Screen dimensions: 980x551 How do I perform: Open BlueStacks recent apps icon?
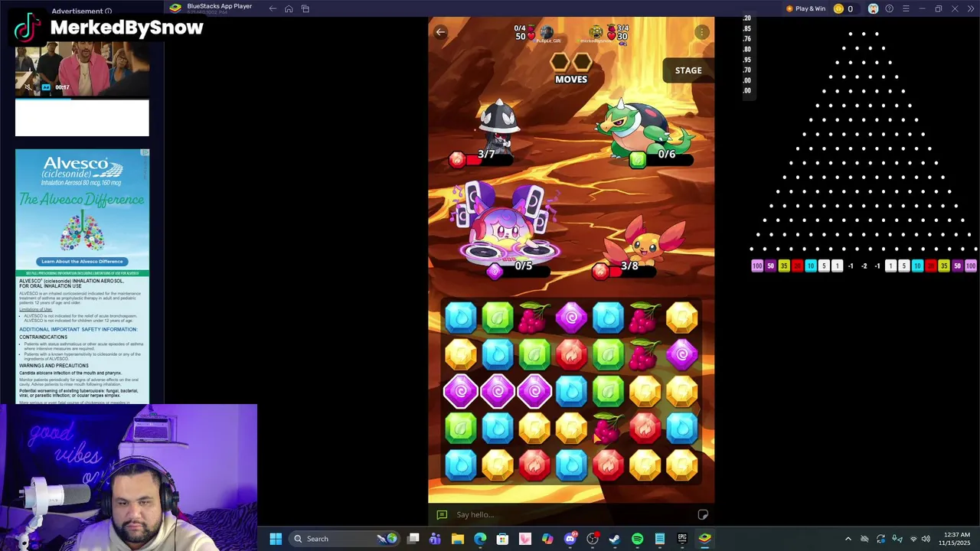tap(305, 8)
